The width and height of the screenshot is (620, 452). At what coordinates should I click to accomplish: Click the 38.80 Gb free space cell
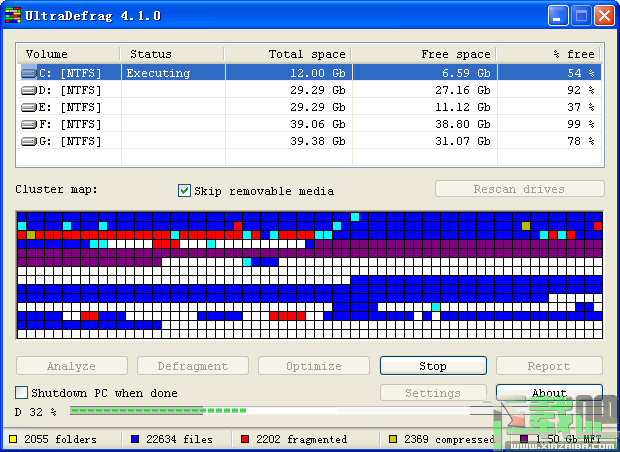[425, 125]
